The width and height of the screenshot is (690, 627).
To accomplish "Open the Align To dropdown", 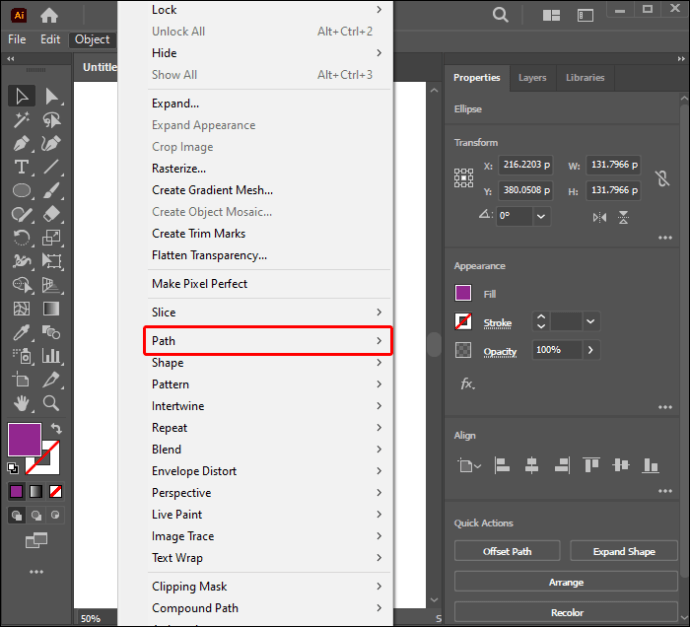I will pyautogui.click(x=469, y=466).
